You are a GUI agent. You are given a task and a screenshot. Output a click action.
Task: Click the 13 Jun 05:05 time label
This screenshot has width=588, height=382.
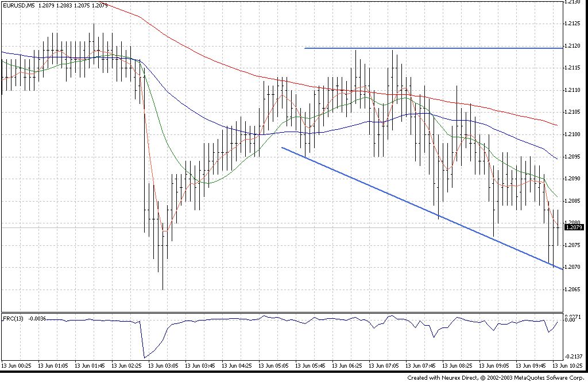[274, 365]
